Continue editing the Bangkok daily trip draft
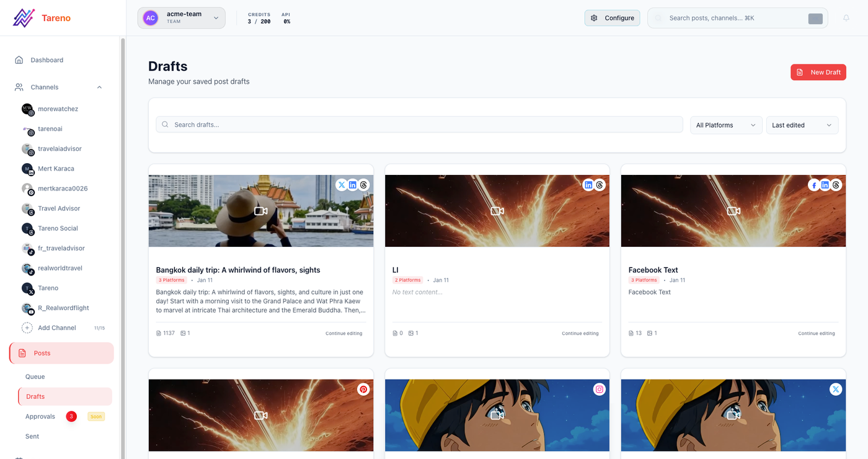 344,334
